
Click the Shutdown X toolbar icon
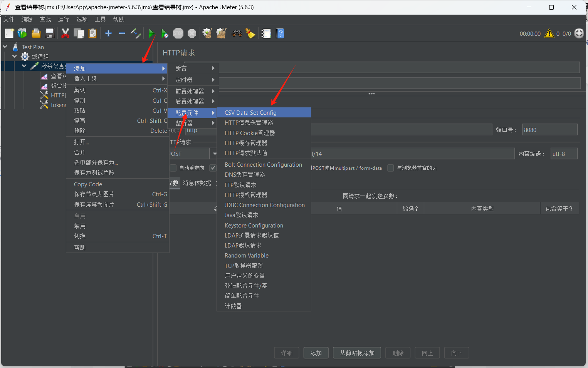(192, 33)
